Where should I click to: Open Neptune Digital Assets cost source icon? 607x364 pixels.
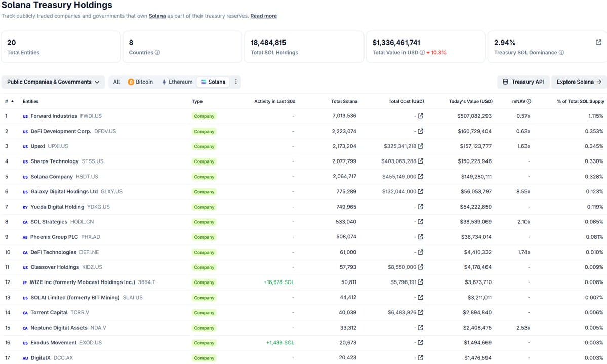(420, 327)
